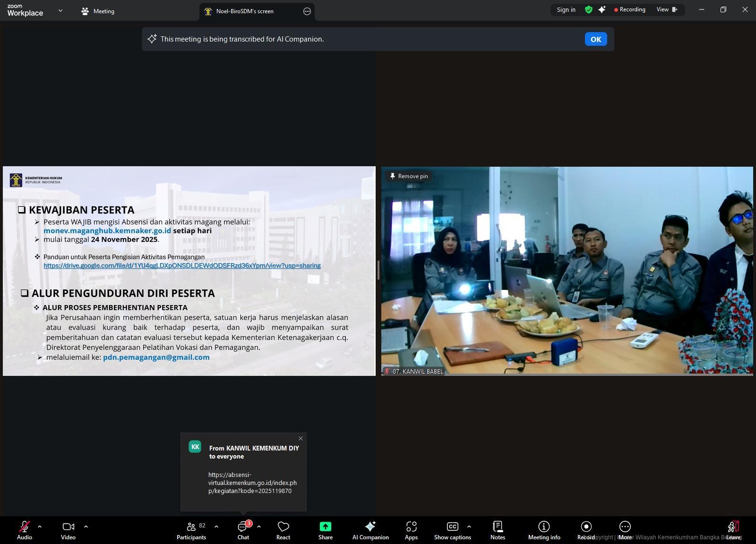Open the Chat panel with unread messages
This screenshot has height=544, width=756.
tap(243, 530)
